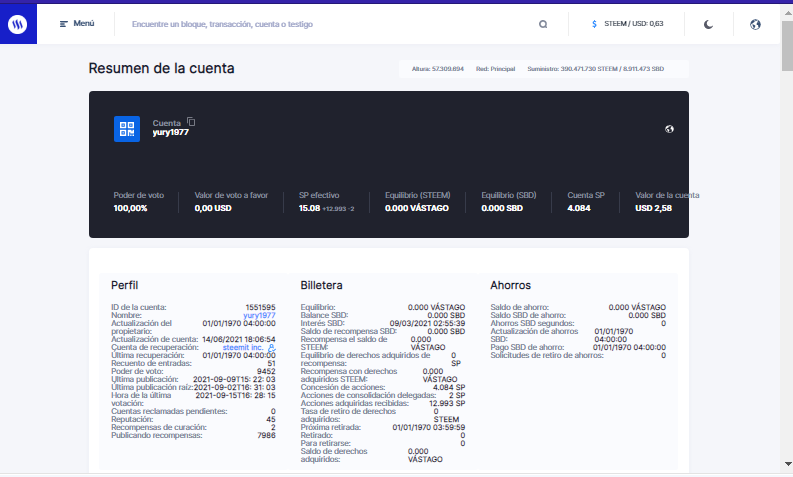793x477 pixels.
Task: Click the Perfil section heading
Action: (x=124, y=285)
